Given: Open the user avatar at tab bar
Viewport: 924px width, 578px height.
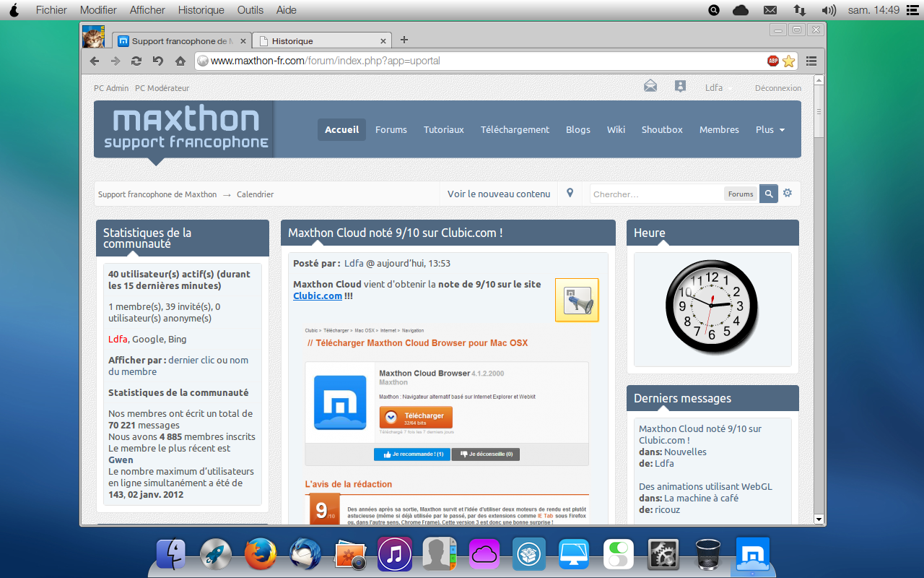Looking at the screenshot, I should pos(93,37).
